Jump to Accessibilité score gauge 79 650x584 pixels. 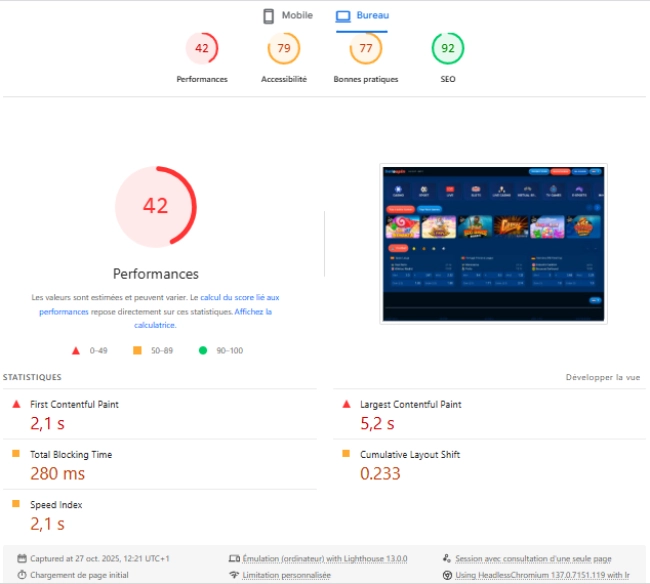284,48
